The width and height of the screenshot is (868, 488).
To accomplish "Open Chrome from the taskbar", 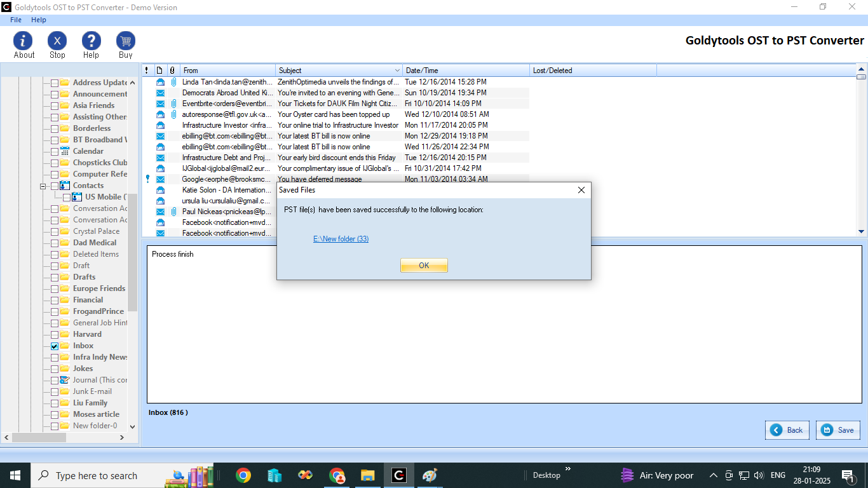I will click(243, 475).
